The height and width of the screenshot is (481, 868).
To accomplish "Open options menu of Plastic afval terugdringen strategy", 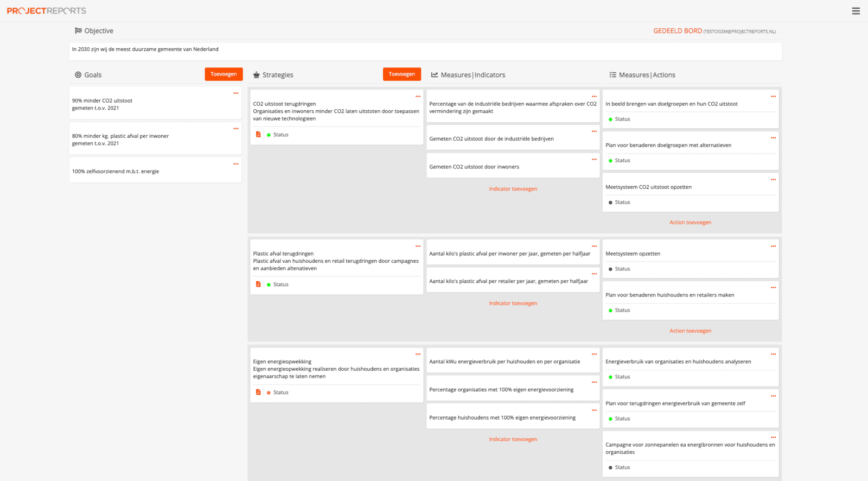I will 418,246.
